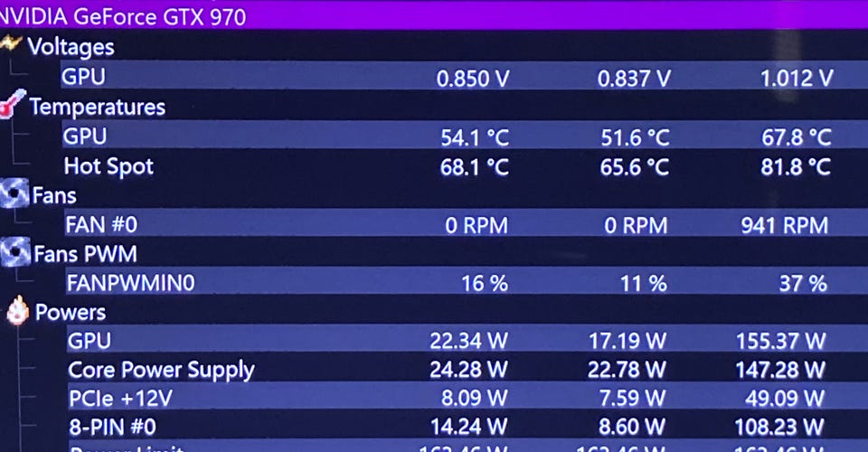868x452 pixels.
Task: Click the 147.28 W Core Power value
Action: 780,370
